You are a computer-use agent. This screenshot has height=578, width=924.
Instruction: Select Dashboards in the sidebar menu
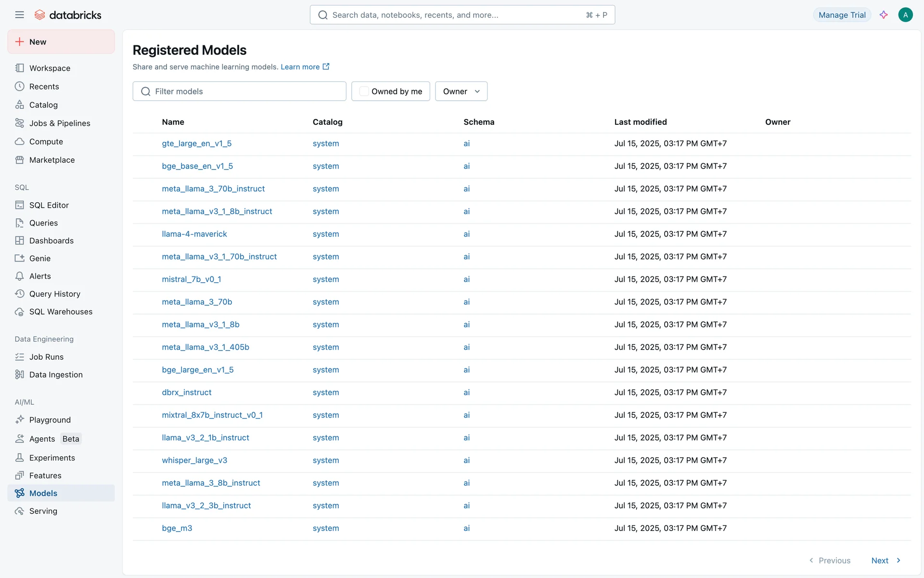[x=51, y=241]
